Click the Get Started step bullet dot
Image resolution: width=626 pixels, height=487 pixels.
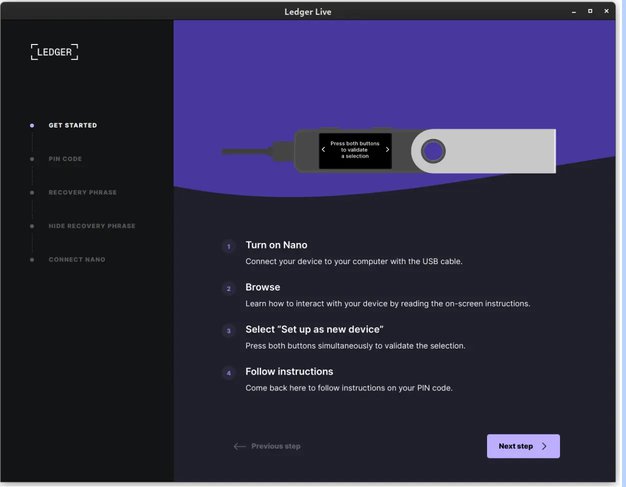[32, 125]
